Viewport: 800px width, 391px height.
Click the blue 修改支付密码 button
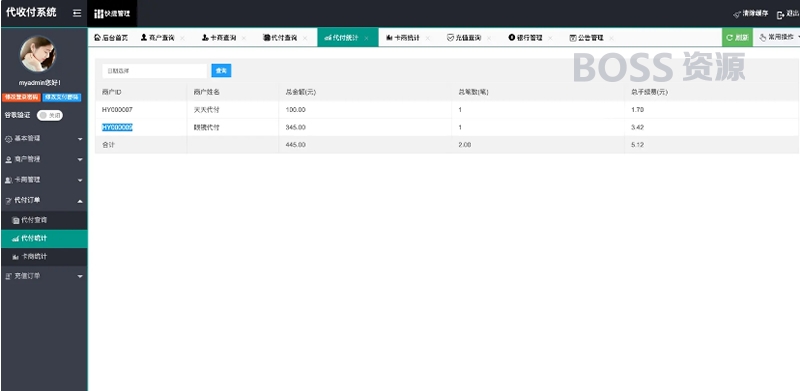click(62, 97)
